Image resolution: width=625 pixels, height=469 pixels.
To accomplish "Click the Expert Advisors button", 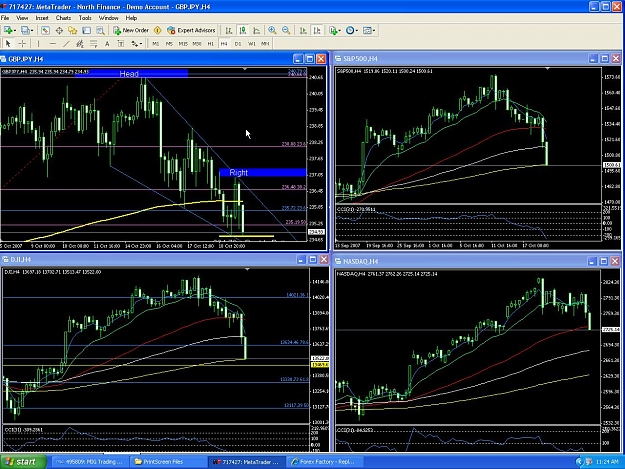I will (191, 30).
